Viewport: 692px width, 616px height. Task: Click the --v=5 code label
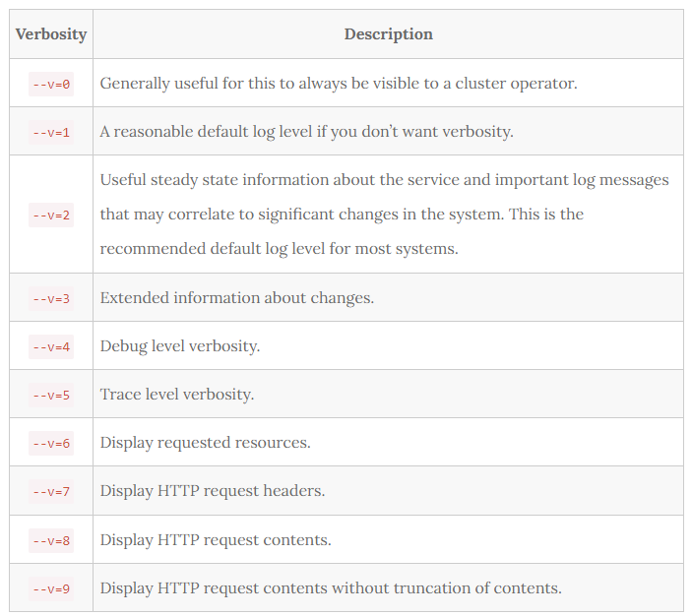coord(51,395)
